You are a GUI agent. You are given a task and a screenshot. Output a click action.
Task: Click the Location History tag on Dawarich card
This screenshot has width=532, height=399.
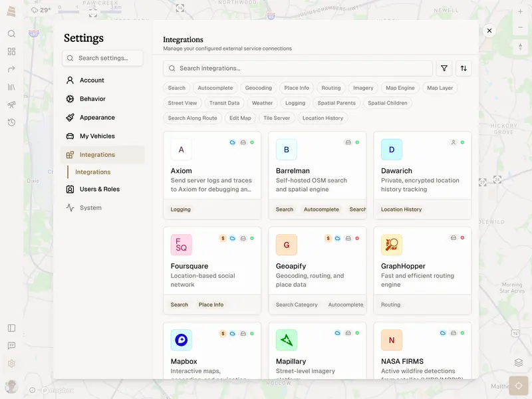401,209
